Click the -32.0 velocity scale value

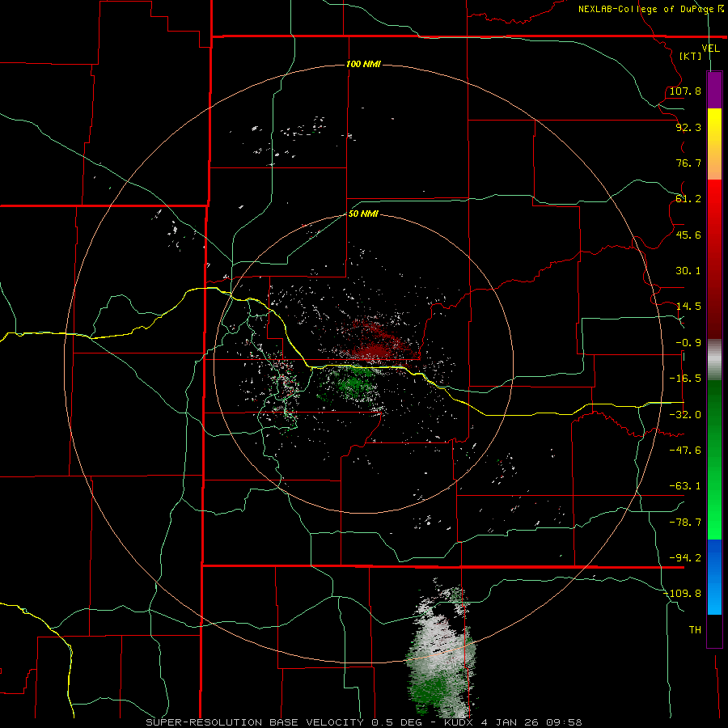(685, 415)
